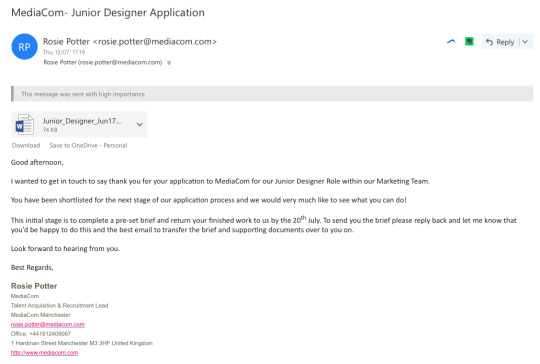
Task: Click 'Look forward to hearing from you.' line
Action: click(65, 249)
